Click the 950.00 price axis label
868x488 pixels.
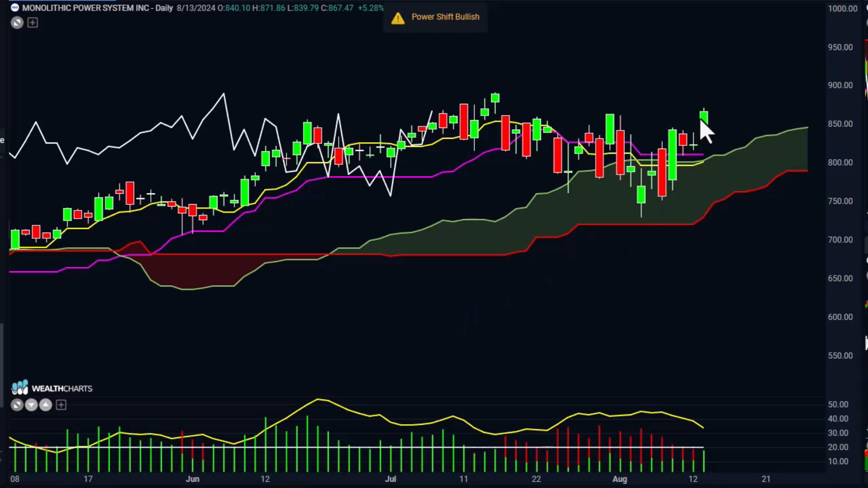[840, 47]
